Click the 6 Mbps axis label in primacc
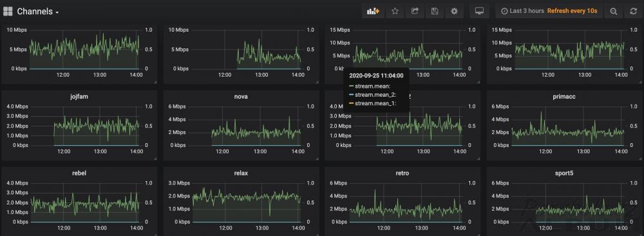The image size is (644, 236). point(500,106)
